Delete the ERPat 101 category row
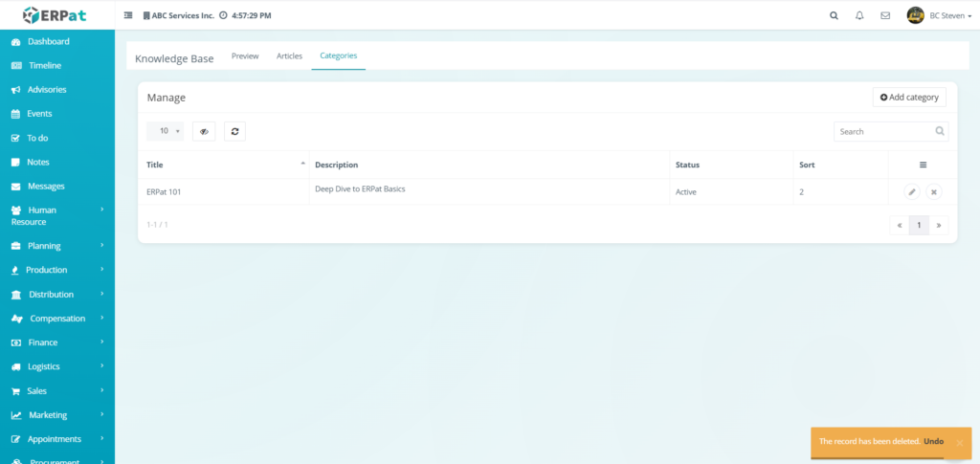The image size is (980, 464). (x=934, y=191)
